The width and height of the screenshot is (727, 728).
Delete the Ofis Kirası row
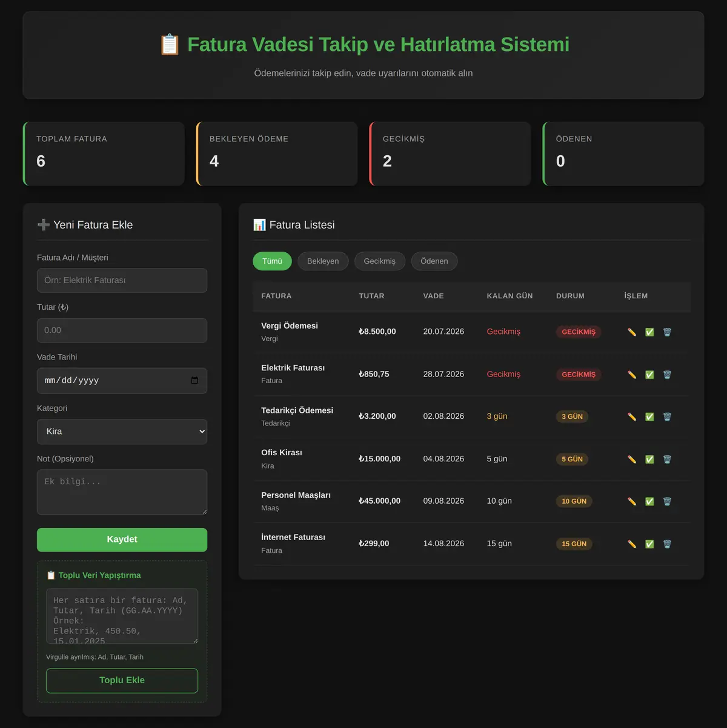click(x=667, y=459)
